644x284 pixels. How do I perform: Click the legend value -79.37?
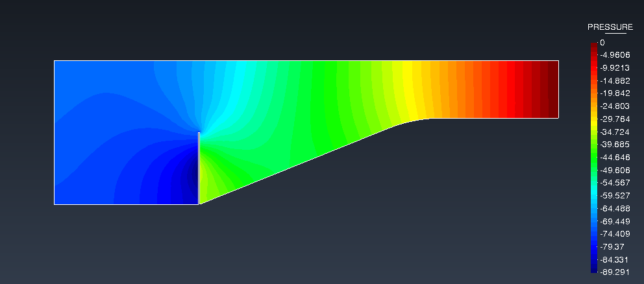[x=612, y=246]
